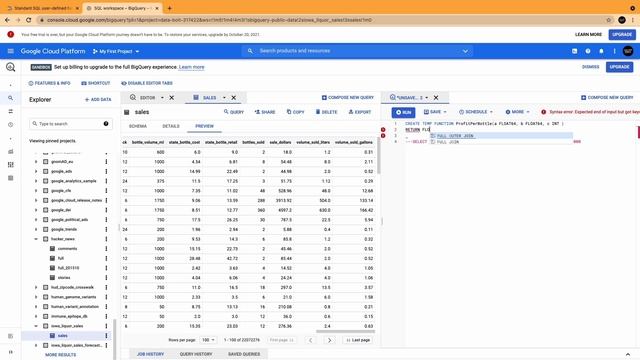Screen dimensions: 640x360
Task: Open actions menu for the comments table
Action: point(107,249)
